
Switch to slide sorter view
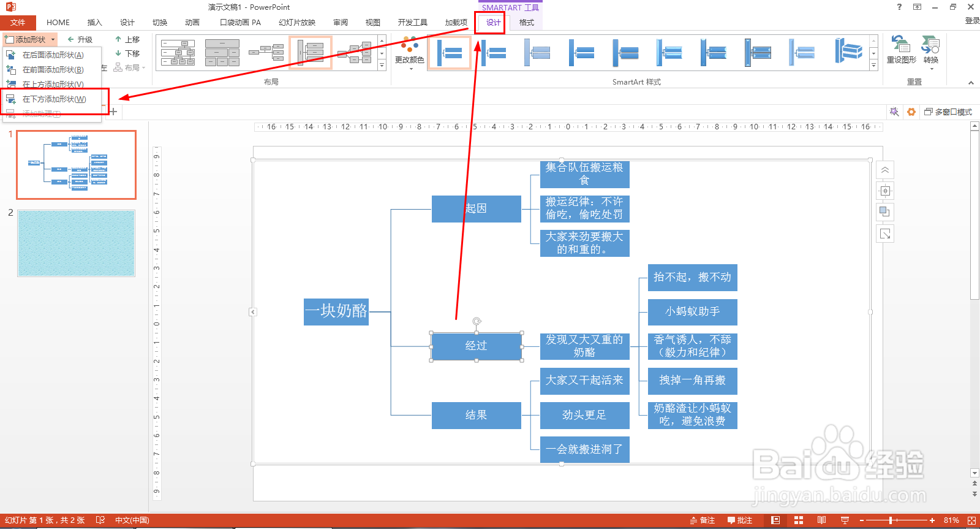coord(799,520)
